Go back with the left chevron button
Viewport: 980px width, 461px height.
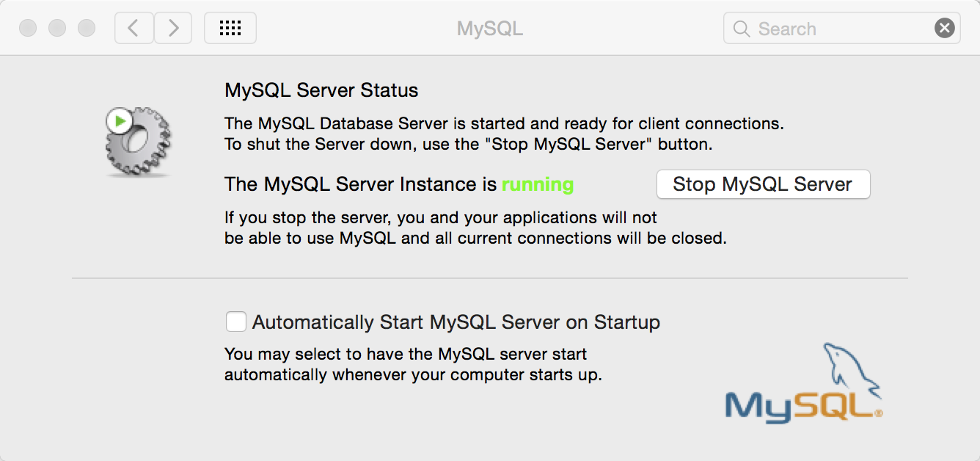click(x=134, y=28)
